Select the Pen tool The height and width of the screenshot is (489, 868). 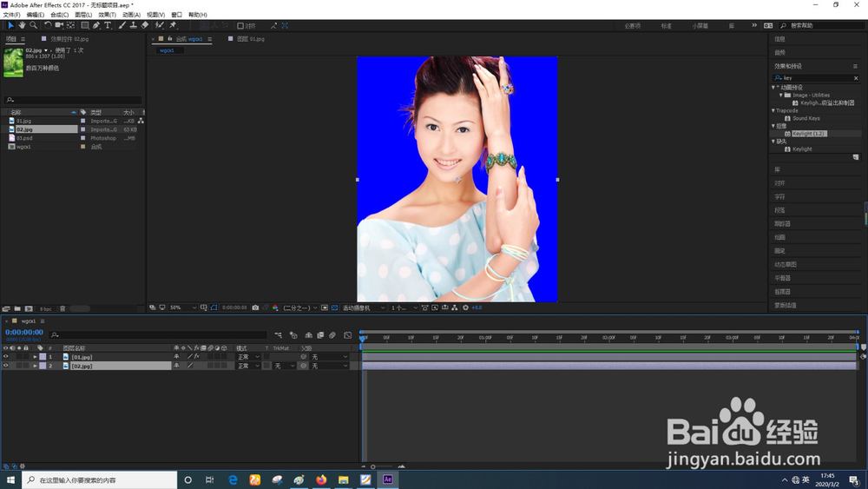point(97,25)
